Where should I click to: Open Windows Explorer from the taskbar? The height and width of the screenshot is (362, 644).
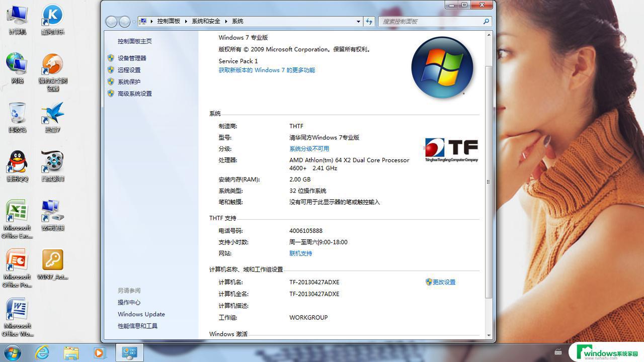(x=71, y=352)
